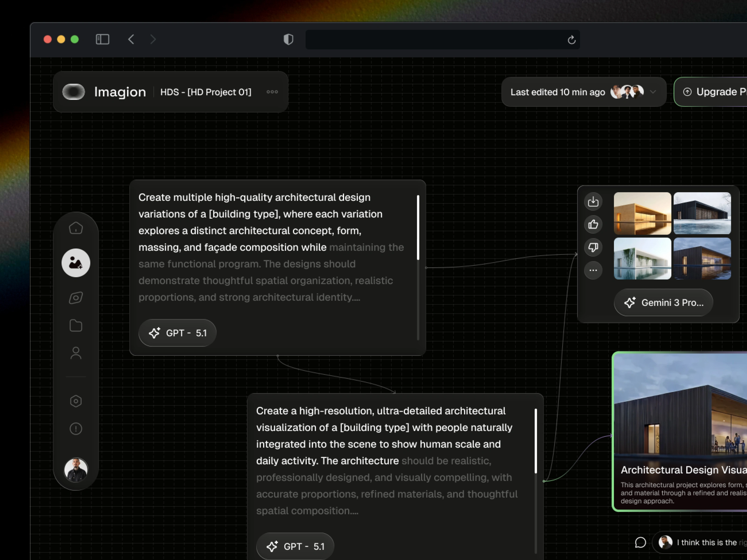
Task: Open the user profile sidebar icon
Action: click(76, 353)
